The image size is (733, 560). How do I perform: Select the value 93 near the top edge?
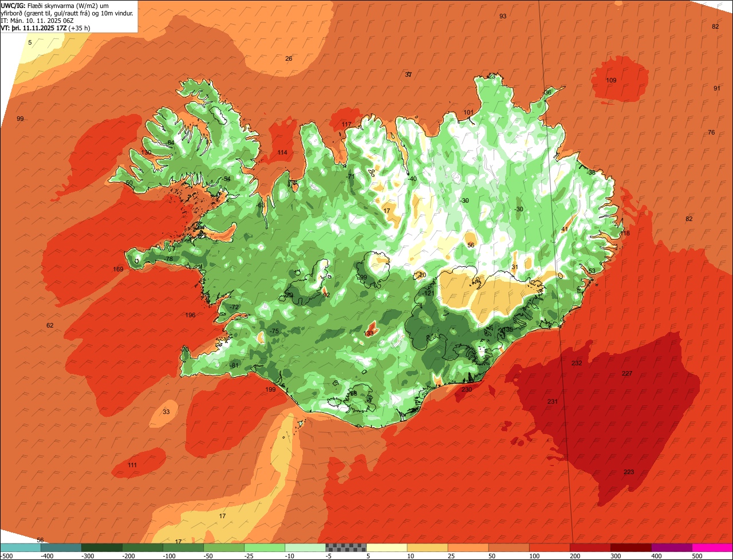click(x=503, y=16)
